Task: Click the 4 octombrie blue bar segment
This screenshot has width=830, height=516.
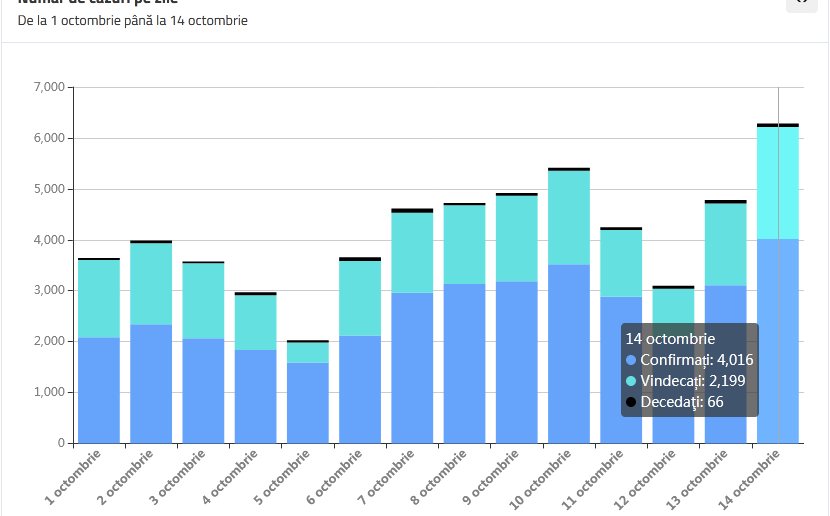Action: (x=255, y=396)
